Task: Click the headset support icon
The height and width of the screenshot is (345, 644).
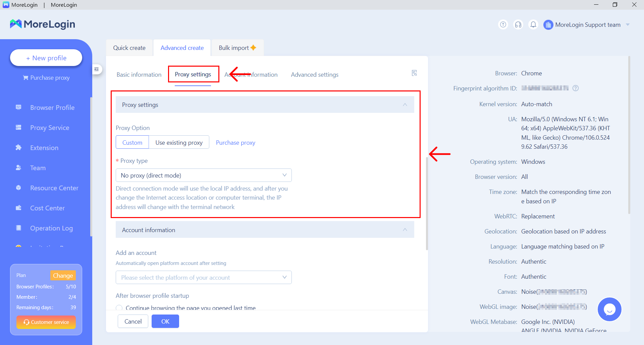Action: coord(518,24)
